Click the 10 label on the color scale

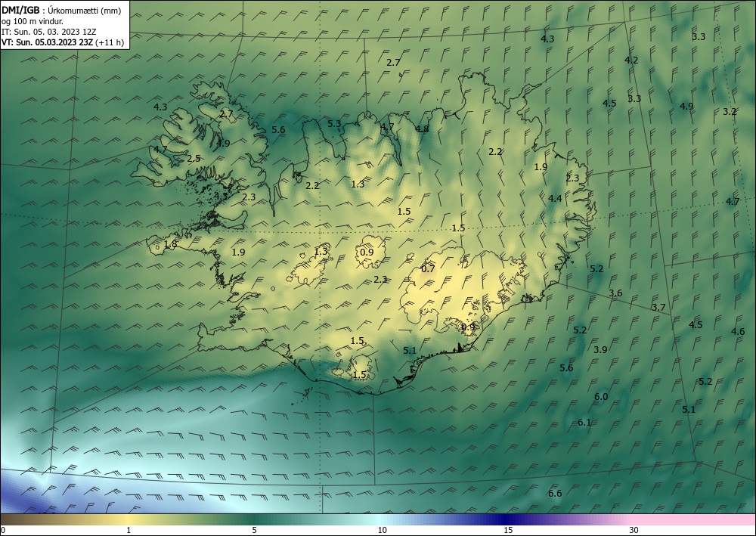(382, 530)
